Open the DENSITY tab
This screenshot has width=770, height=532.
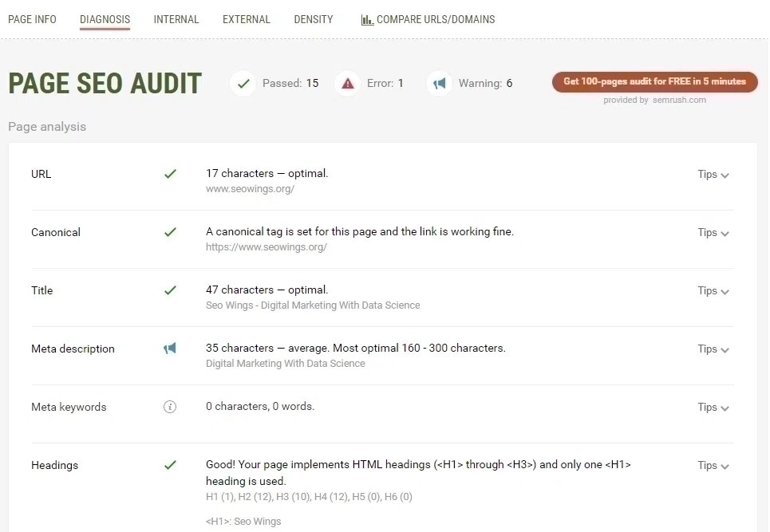point(313,19)
